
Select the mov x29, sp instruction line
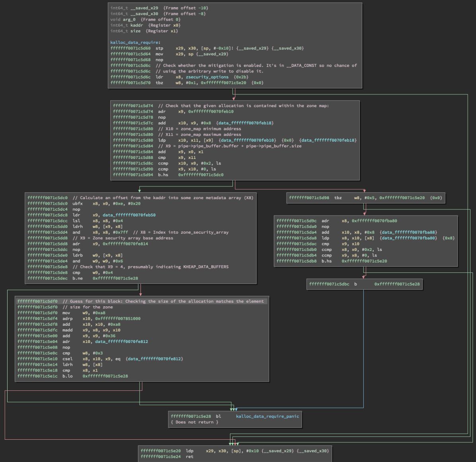pyautogui.click(x=169, y=54)
